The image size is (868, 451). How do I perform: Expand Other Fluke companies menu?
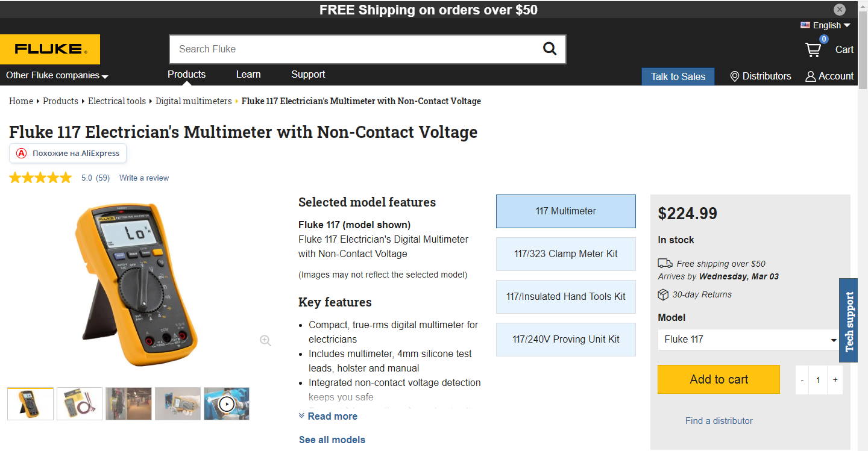click(57, 75)
